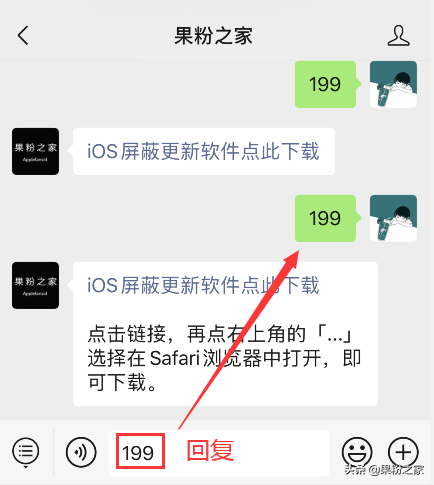Switch to voice input icon
This screenshot has width=434, height=485.
(81, 452)
